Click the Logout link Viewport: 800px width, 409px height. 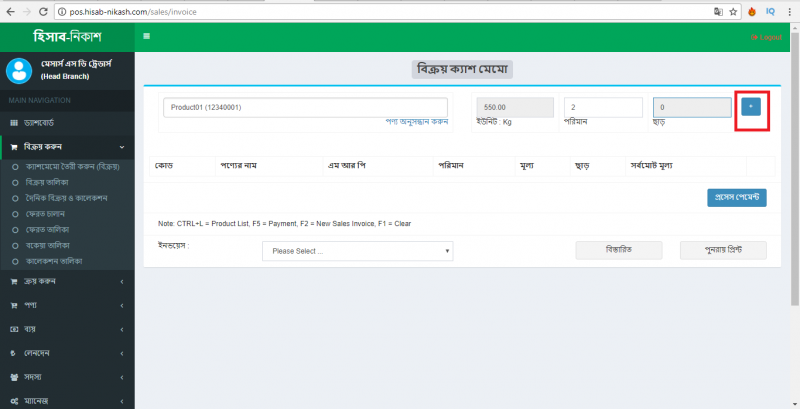[x=766, y=37]
